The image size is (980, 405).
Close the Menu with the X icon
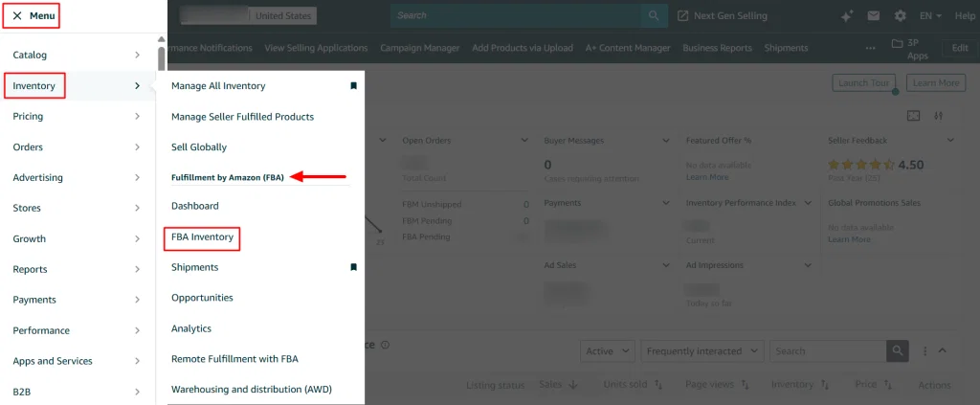pyautogui.click(x=17, y=15)
